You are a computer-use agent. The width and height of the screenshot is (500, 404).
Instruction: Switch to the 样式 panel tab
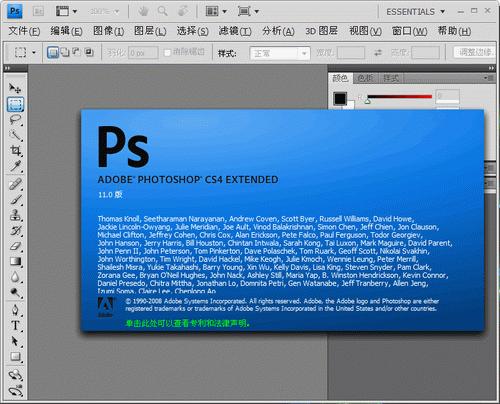point(391,78)
